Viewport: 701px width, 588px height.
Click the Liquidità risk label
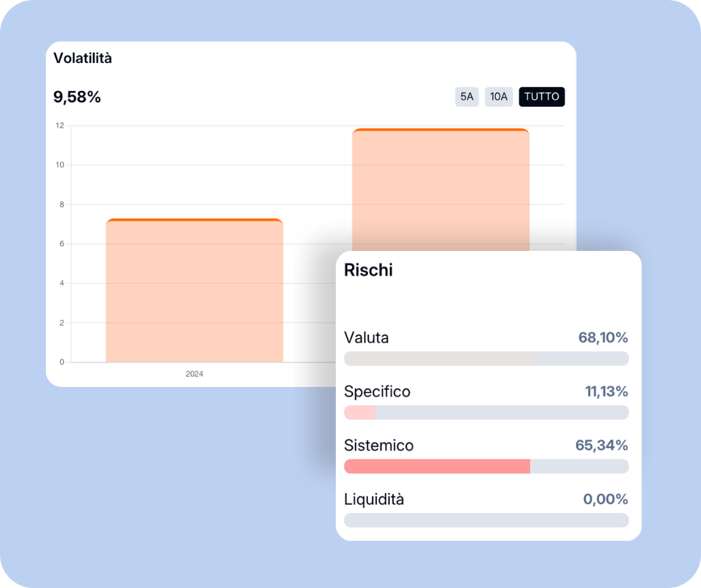point(373,500)
